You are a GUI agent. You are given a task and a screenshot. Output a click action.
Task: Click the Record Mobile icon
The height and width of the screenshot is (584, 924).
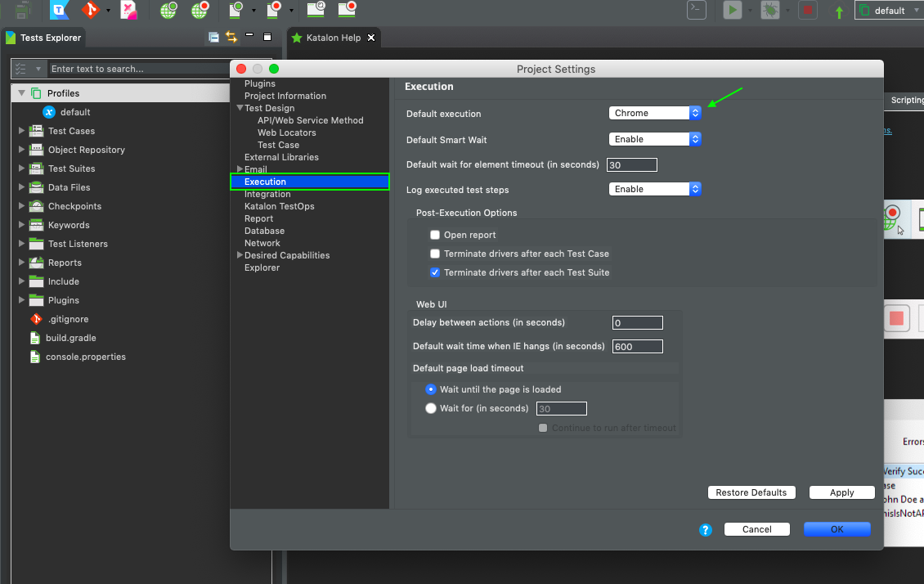pyautogui.click(x=274, y=10)
